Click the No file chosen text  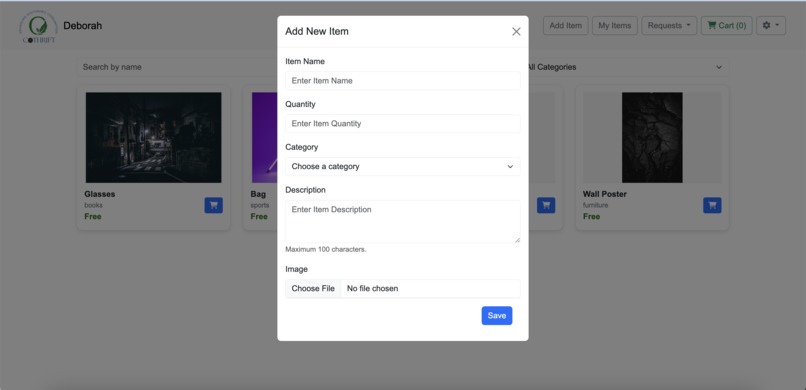click(x=372, y=288)
